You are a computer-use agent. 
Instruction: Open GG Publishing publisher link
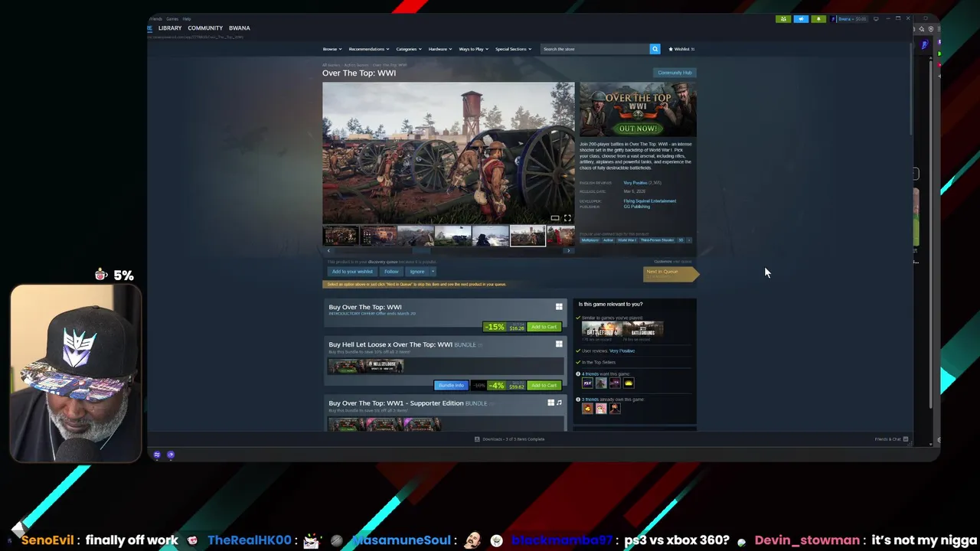coord(637,207)
